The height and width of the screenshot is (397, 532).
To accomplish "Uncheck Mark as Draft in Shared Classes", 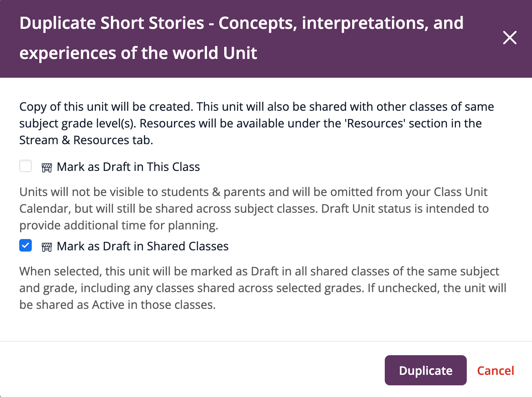I will pyautogui.click(x=26, y=246).
